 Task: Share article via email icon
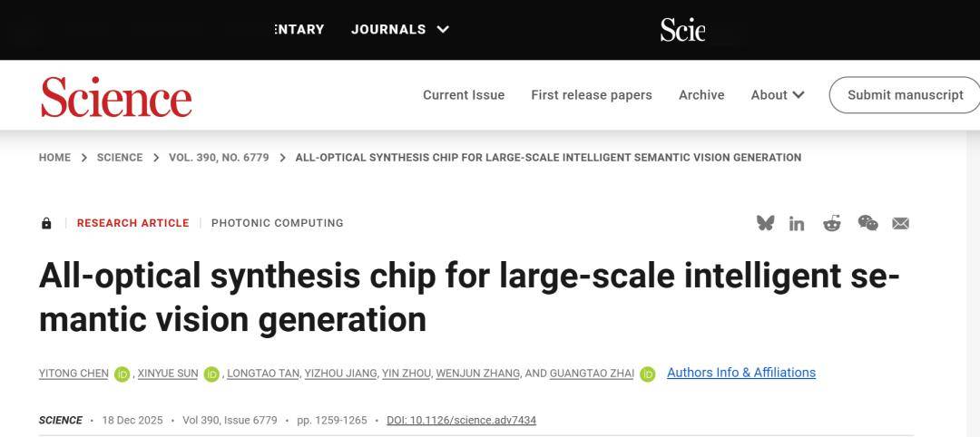click(900, 223)
